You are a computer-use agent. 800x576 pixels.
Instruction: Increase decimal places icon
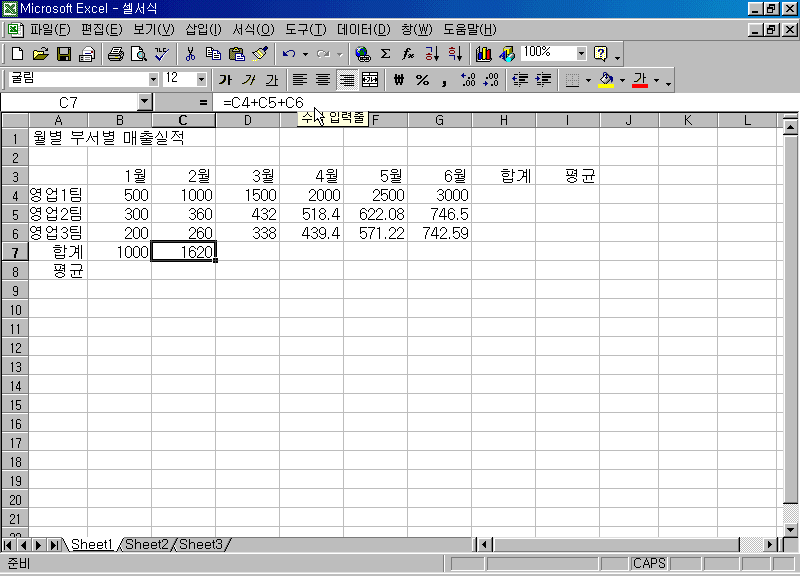click(468, 80)
